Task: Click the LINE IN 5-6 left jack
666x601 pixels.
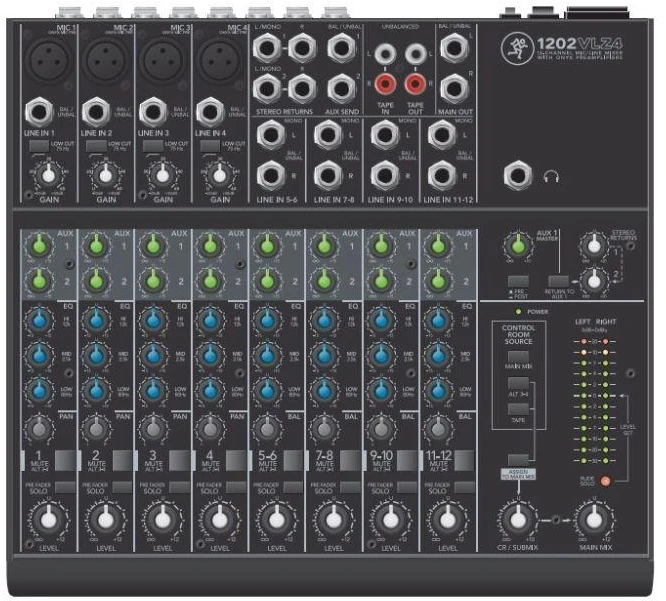Action: coord(271,135)
